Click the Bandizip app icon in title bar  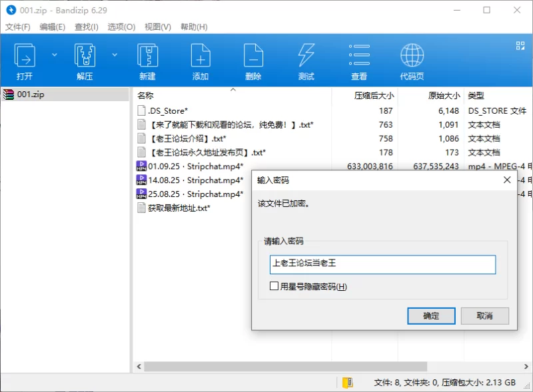(x=11, y=10)
